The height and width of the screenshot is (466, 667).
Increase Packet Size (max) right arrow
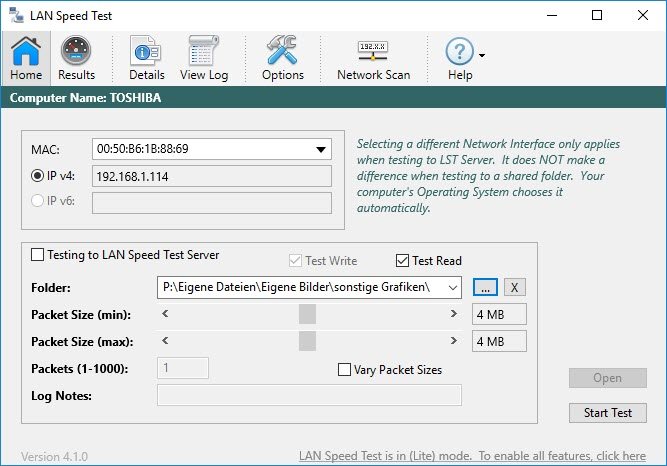tap(453, 341)
